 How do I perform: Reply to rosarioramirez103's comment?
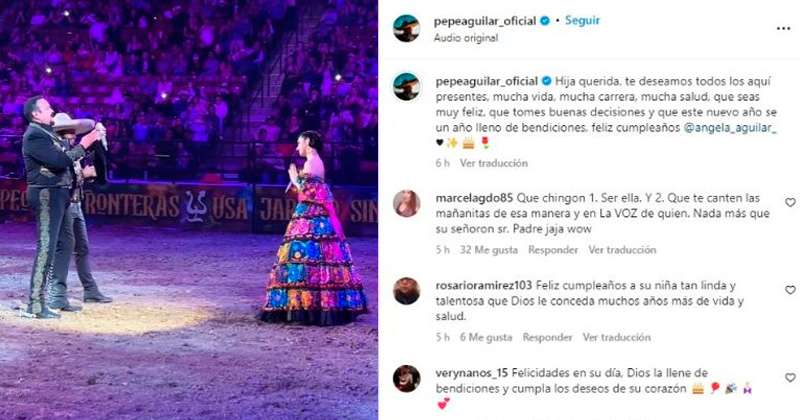[547, 337]
